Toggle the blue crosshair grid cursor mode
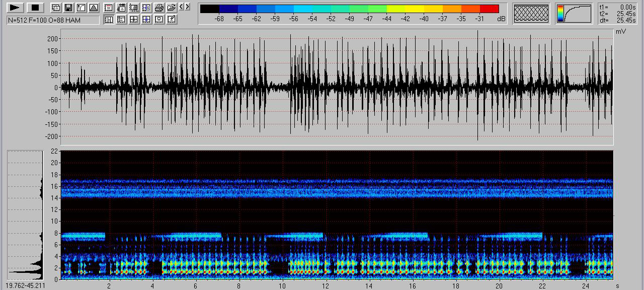Image resolution: width=644 pixels, height=290 pixels. (146, 19)
